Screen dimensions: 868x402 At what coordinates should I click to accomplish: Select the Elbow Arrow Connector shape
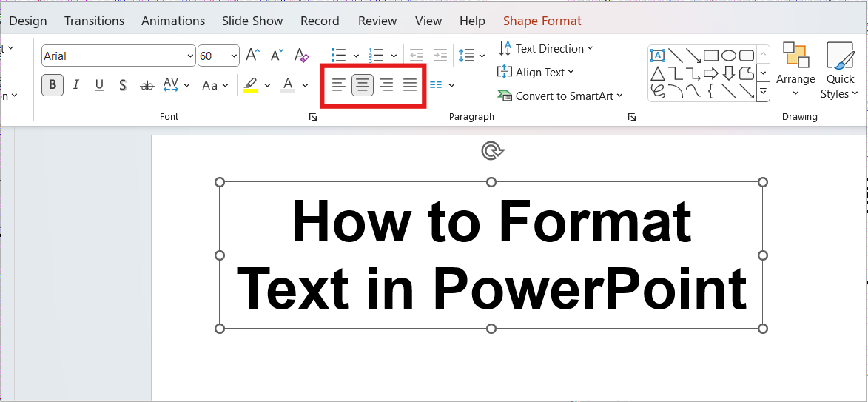click(x=693, y=73)
